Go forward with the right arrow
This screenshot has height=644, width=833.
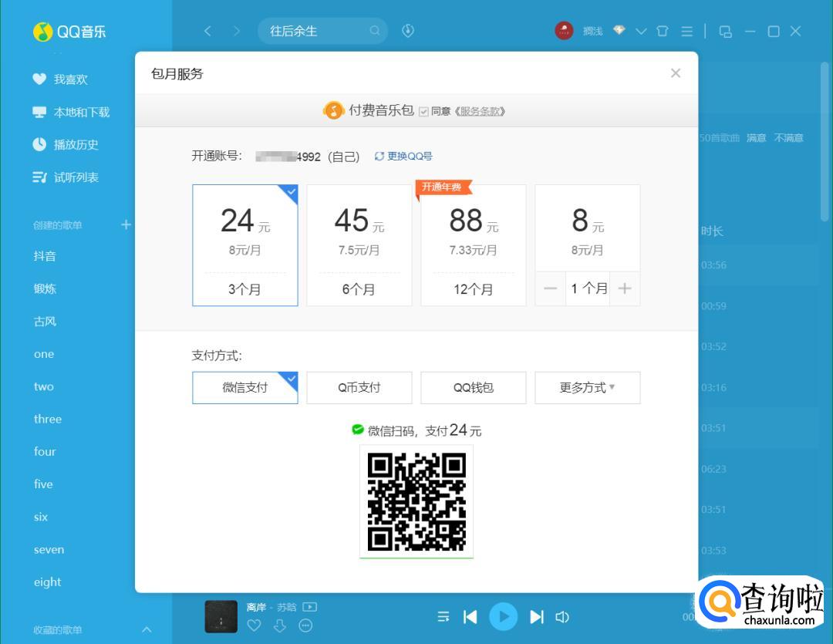point(237,32)
